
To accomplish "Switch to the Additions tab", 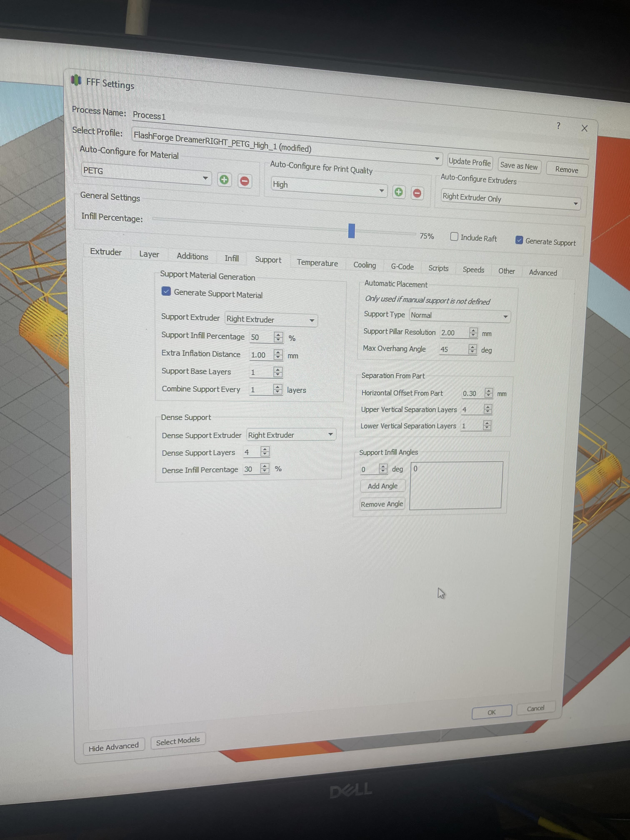I will click(192, 257).
